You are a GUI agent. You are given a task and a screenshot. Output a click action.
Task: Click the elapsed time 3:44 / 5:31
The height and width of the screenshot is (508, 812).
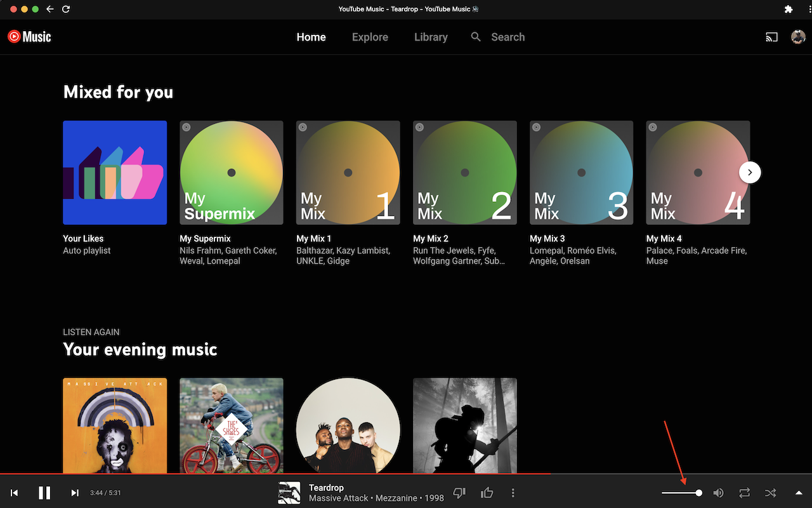click(105, 493)
